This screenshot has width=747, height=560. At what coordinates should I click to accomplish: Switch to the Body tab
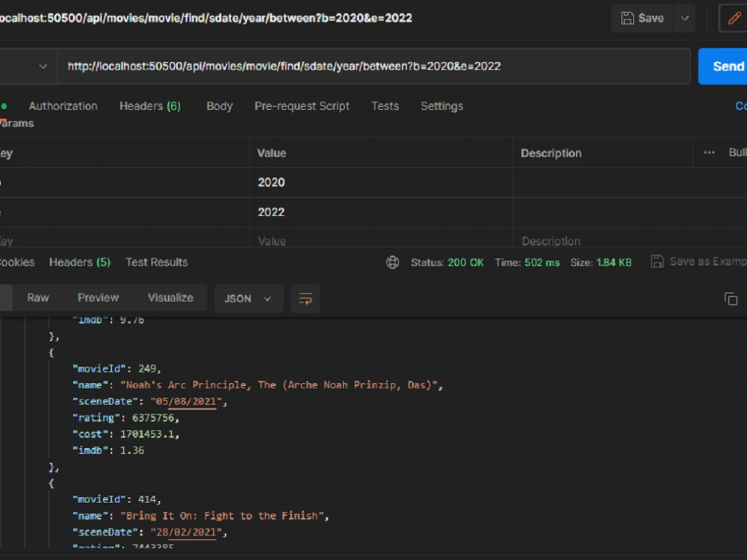220,106
